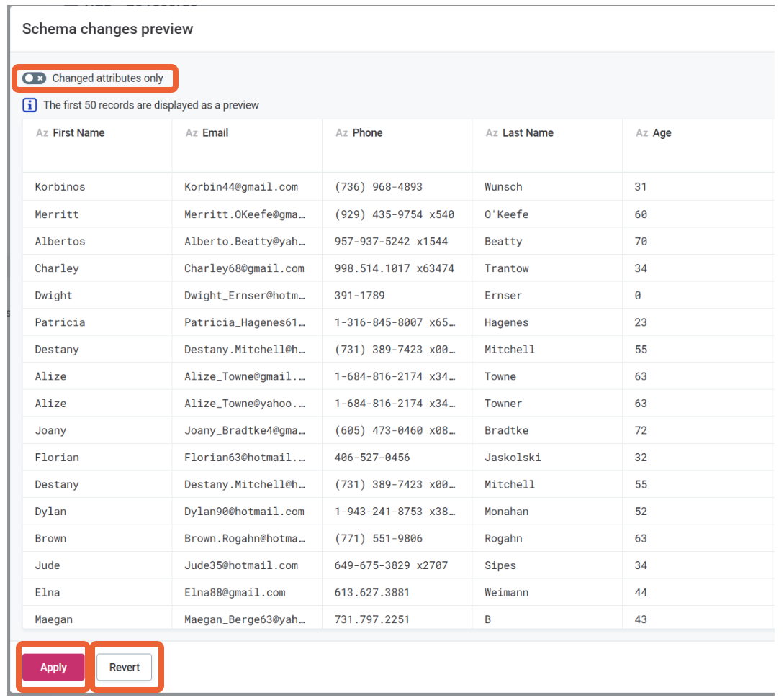Select the Email column header
Viewport: 784px width, 700px height.
pyautogui.click(x=214, y=132)
